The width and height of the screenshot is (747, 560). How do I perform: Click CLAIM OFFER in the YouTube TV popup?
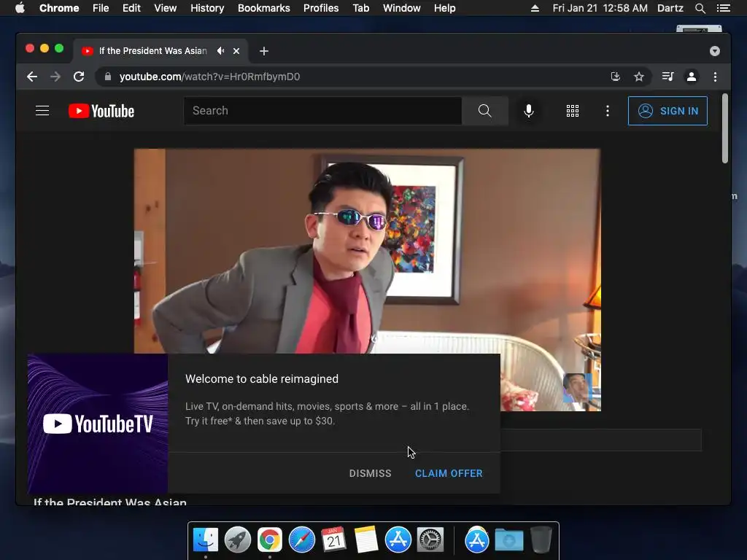[449, 473]
